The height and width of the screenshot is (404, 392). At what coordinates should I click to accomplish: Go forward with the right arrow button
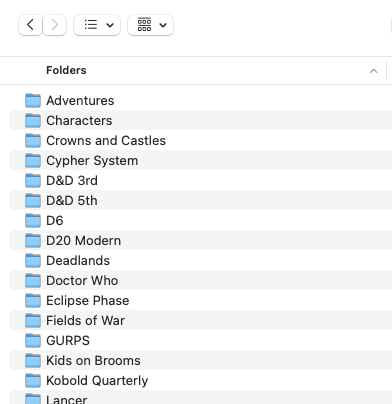point(55,25)
